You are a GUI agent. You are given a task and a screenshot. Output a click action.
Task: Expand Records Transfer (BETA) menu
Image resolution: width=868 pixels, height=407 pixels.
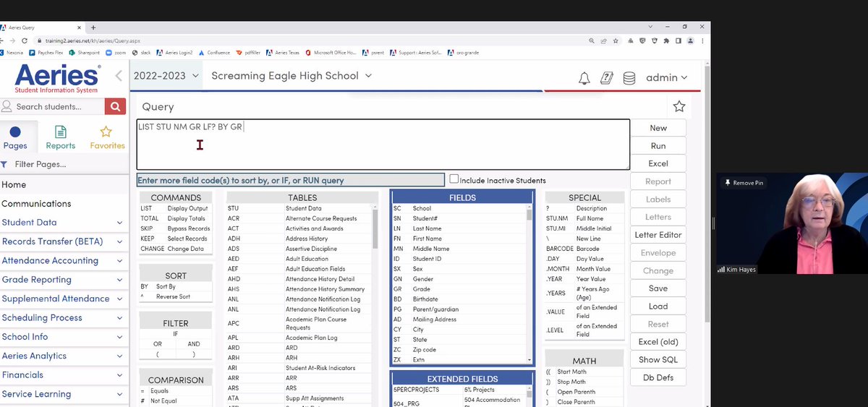65,241
